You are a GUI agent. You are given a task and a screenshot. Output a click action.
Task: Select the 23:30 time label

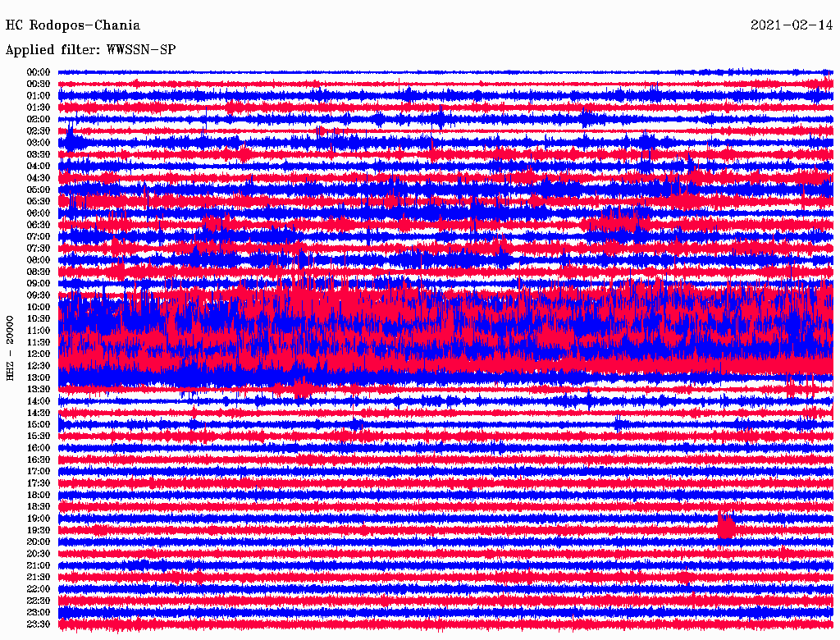[x=39, y=624]
